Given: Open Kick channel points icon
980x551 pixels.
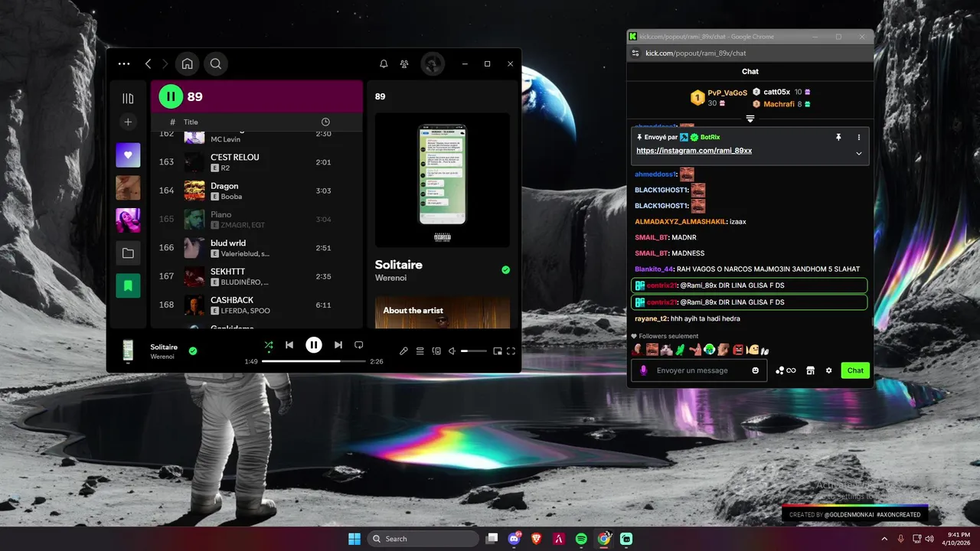Looking at the screenshot, I should pos(786,370).
